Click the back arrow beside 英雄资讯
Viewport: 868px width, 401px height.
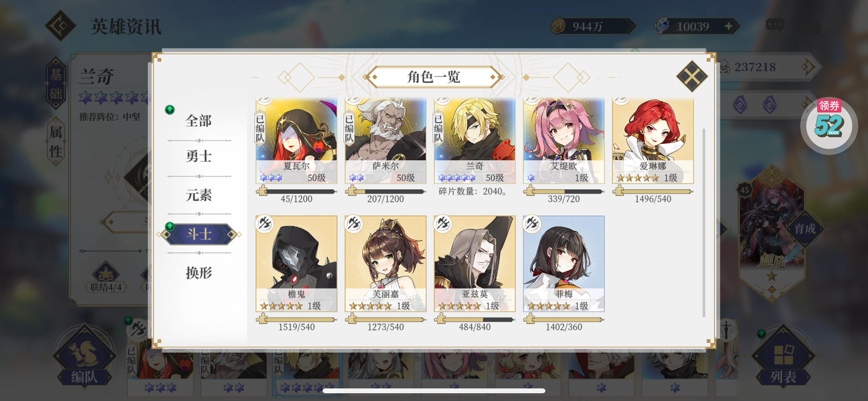(x=60, y=26)
